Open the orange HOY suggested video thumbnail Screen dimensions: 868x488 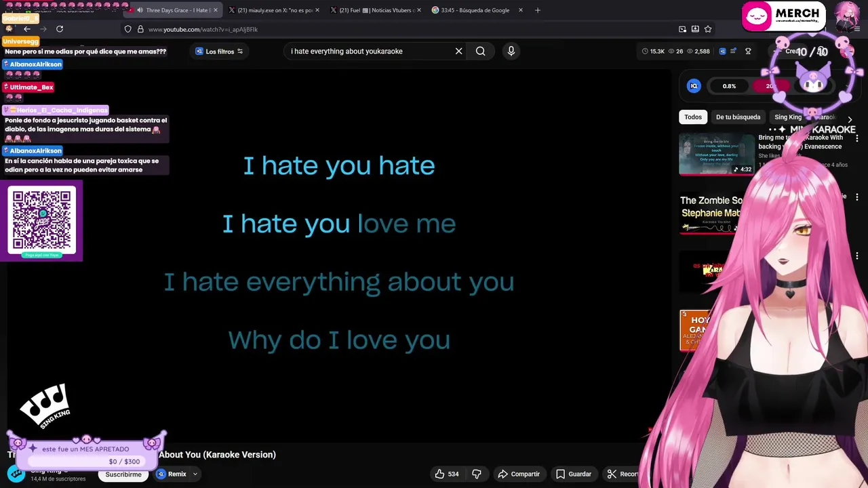(x=695, y=331)
